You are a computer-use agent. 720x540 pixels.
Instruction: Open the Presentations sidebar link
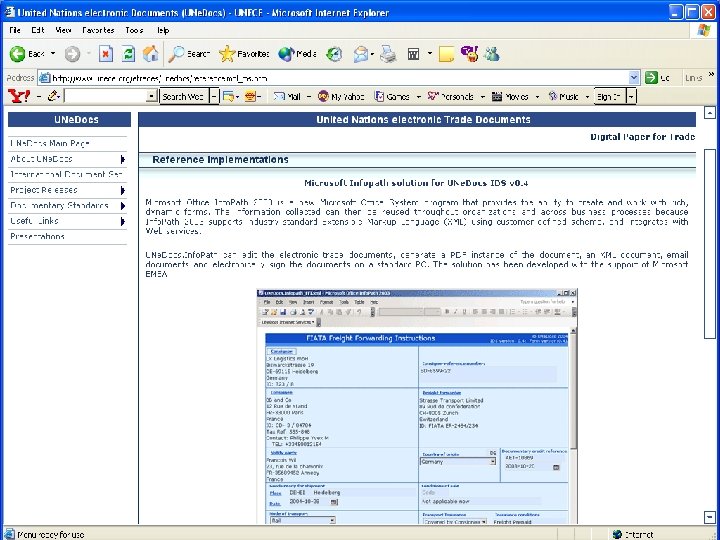click(x=37, y=236)
